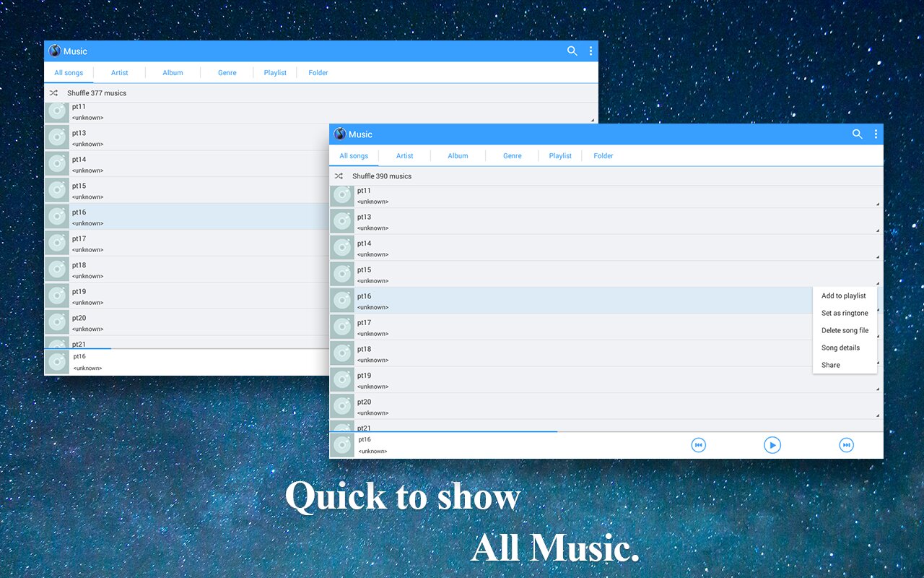Expand the pt13 options arrow in the front window

878,230
